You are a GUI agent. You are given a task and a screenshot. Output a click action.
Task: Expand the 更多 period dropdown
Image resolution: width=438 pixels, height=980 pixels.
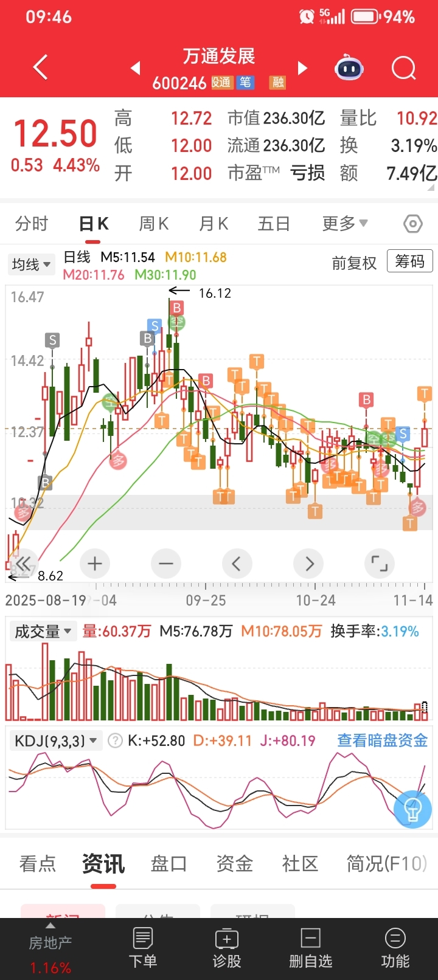click(345, 224)
